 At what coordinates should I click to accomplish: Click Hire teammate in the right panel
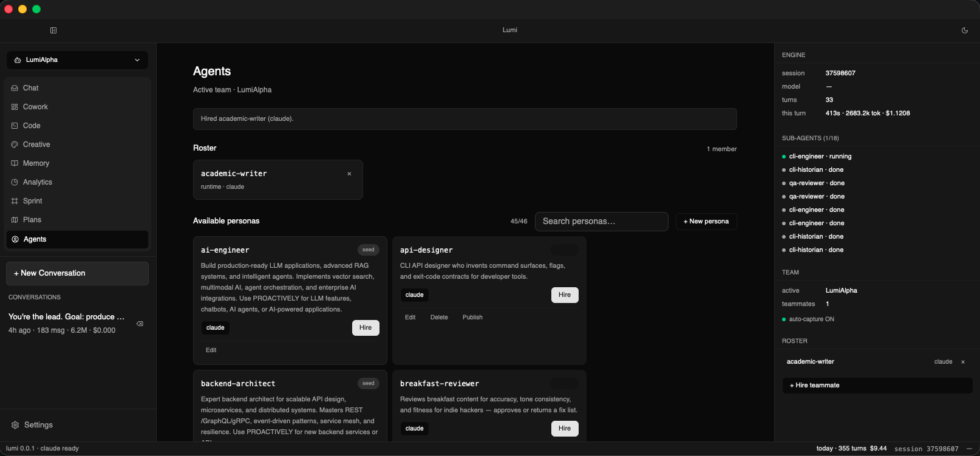877,386
